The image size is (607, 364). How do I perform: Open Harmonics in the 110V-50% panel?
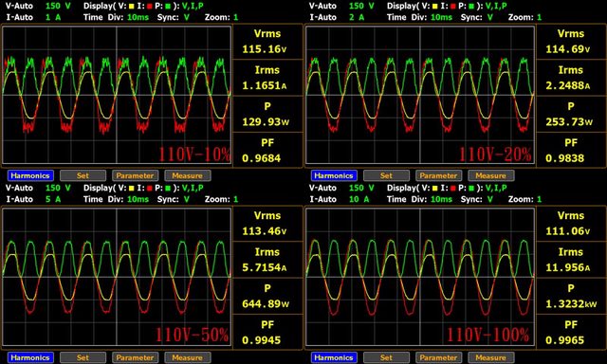click(x=30, y=357)
